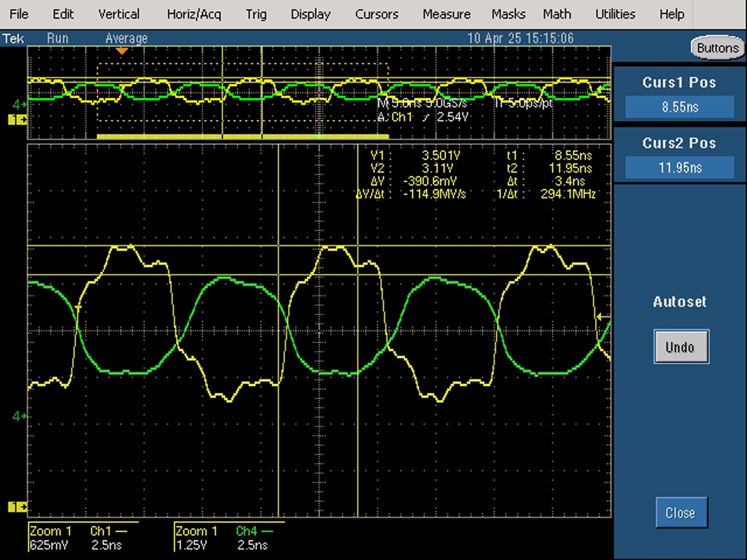Open the Masks menu
Image resolution: width=747 pixels, height=560 pixels.
pos(508,14)
